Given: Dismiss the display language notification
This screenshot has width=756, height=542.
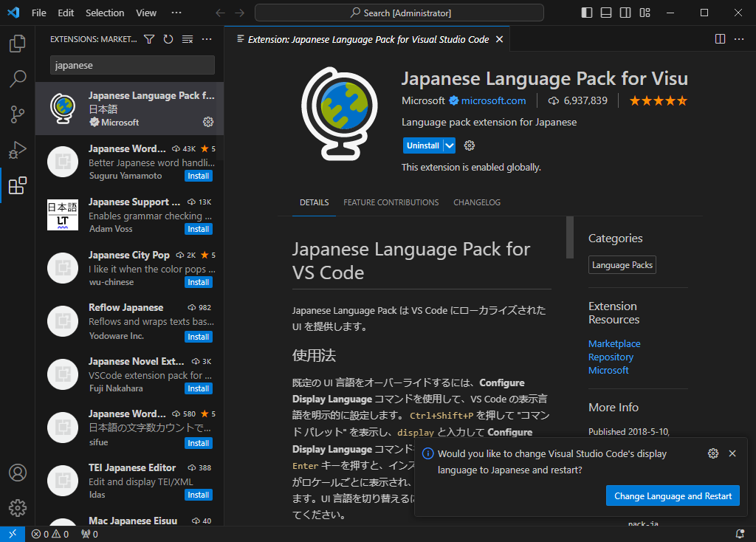Looking at the screenshot, I should (732, 453).
